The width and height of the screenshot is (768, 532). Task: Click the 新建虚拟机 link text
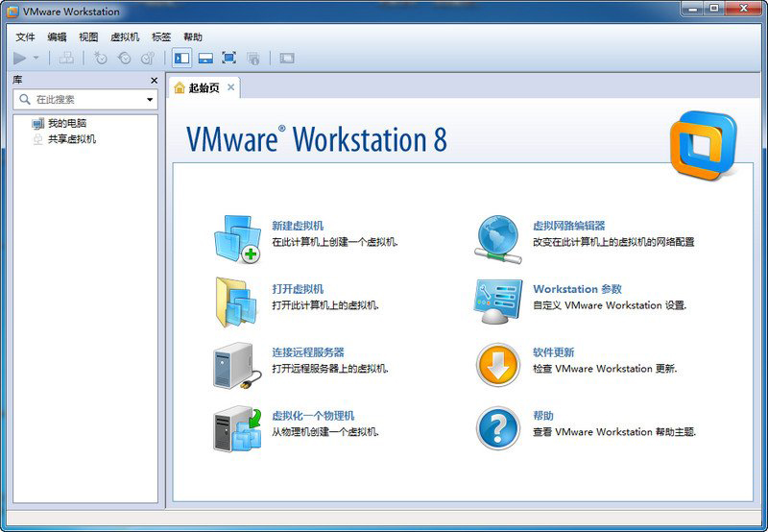tap(298, 226)
